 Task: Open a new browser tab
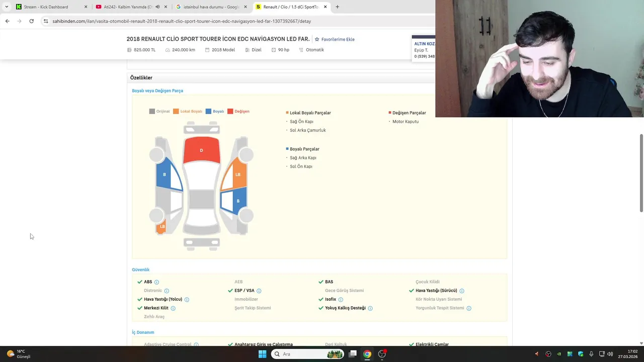(x=337, y=7)
